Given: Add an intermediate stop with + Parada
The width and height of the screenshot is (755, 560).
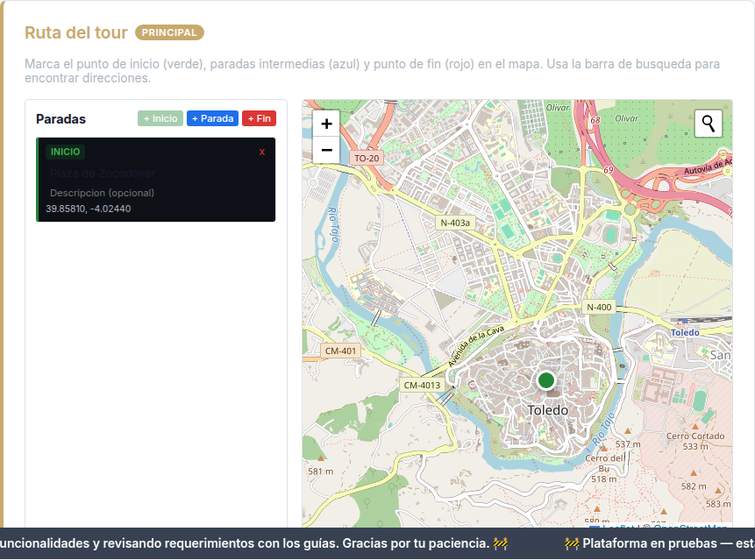Looking at the screenshot, I should click(x=212, y=118).
